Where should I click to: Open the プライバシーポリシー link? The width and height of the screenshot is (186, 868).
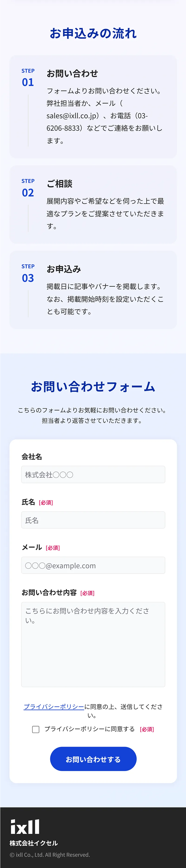(x=54, y=707)
